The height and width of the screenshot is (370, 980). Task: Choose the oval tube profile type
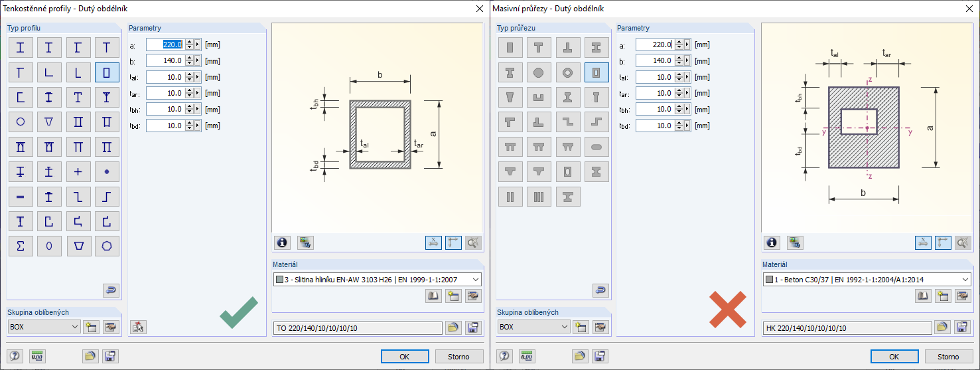[x=49, y=245]
